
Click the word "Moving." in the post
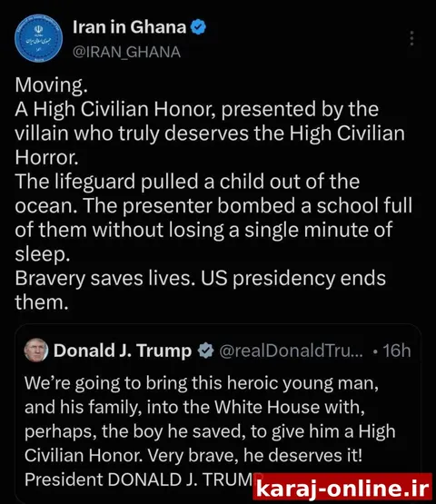coord(51,85)
